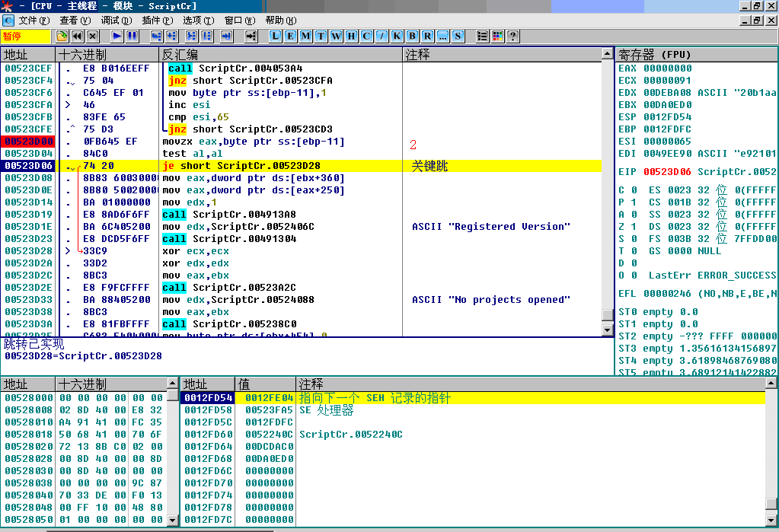Open the 查看(V) menu
This screenshot has height=532, width=779.
point(75,21)
